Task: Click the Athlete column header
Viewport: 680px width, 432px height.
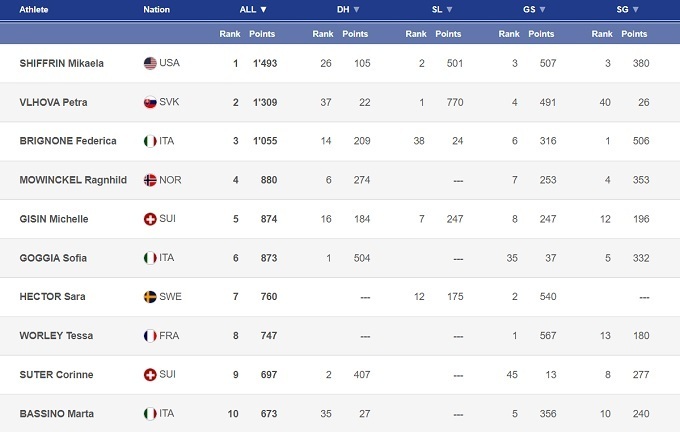Action: click(34, 9)
